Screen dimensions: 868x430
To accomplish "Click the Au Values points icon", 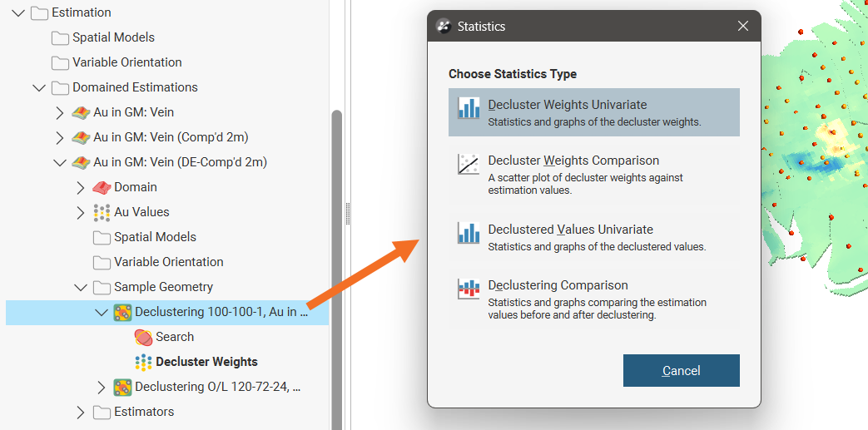I will click(x=102, y=212).
